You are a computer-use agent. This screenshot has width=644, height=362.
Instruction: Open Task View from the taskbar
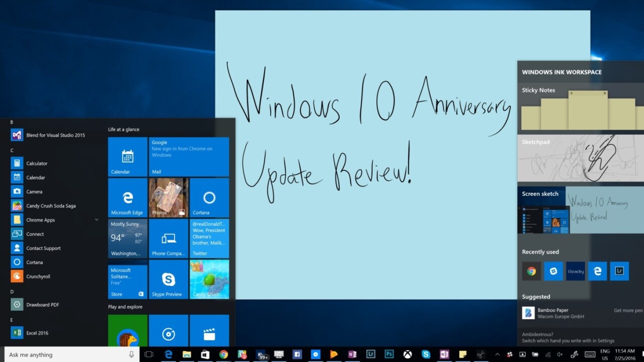pyautogui.click(x=148, y=354)
